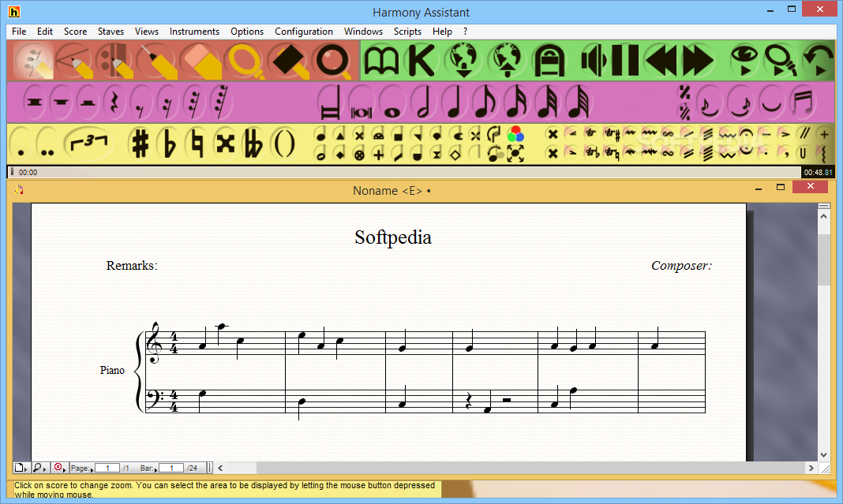Open the Bar: selector arrow
This screenshot has width=843, height=504.
(156, 470)
